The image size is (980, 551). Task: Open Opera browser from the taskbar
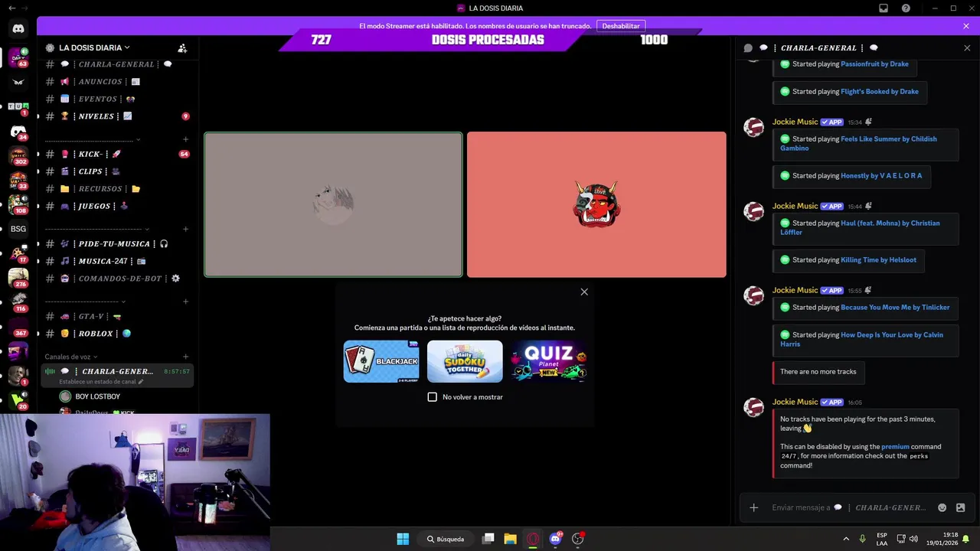(x=533, y=539)
